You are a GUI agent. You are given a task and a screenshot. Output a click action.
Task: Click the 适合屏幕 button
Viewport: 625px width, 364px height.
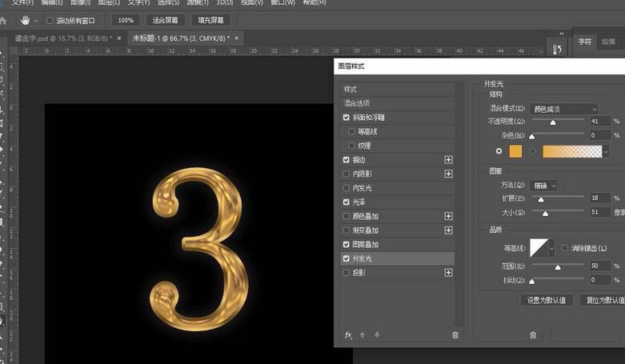click(x=165, y=20)
